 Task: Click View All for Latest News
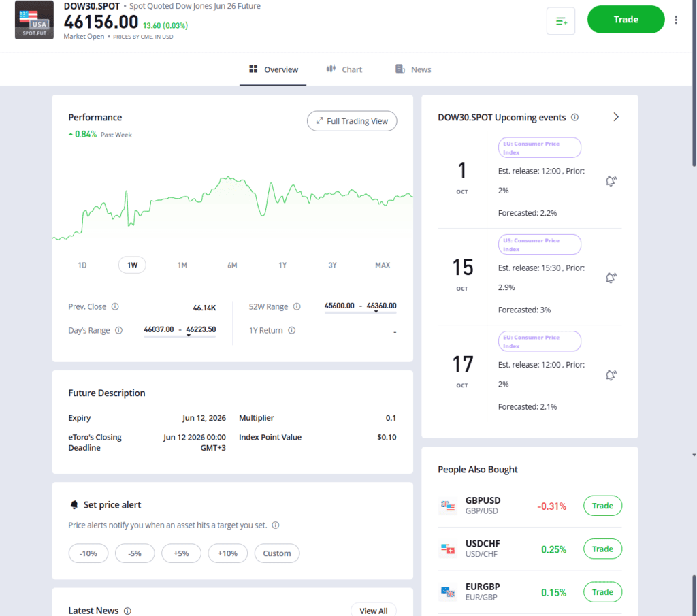coord(373,611)
